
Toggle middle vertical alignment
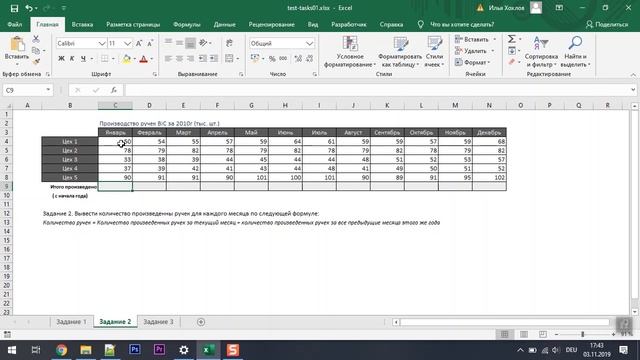[x=179, y=42]
